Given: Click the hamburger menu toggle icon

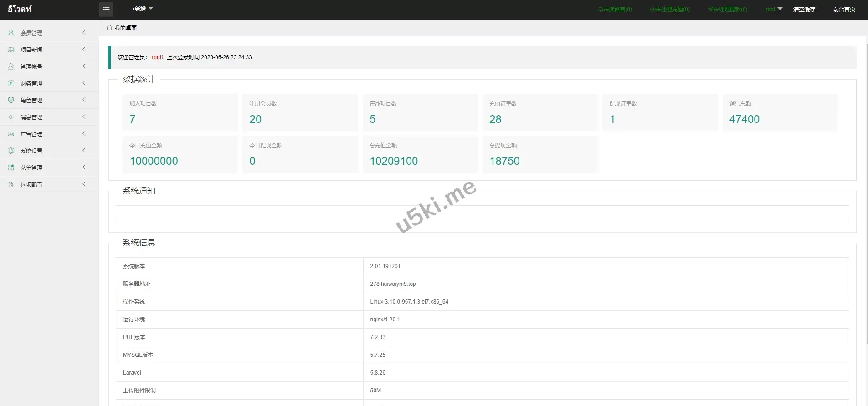Looking at the screenshot, I should point(106,10).
